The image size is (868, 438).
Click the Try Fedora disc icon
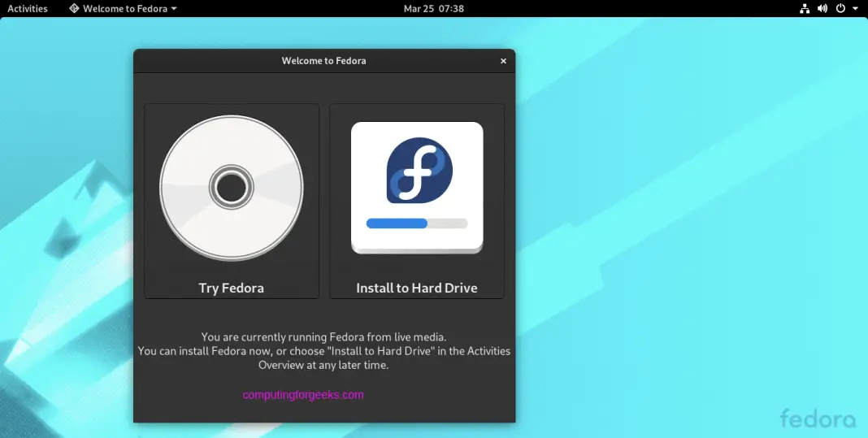coord(232,188)
